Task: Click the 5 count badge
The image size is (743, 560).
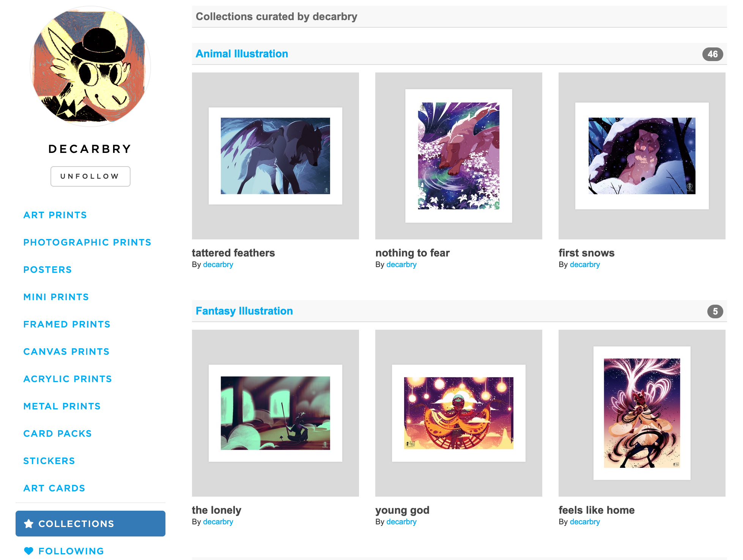Action: [x=715, y=311]
